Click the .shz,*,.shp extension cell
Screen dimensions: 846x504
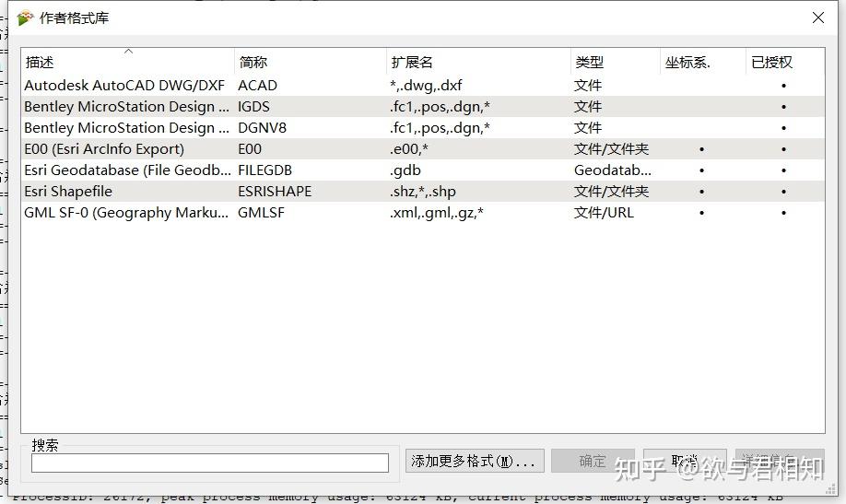coord(422,192)
